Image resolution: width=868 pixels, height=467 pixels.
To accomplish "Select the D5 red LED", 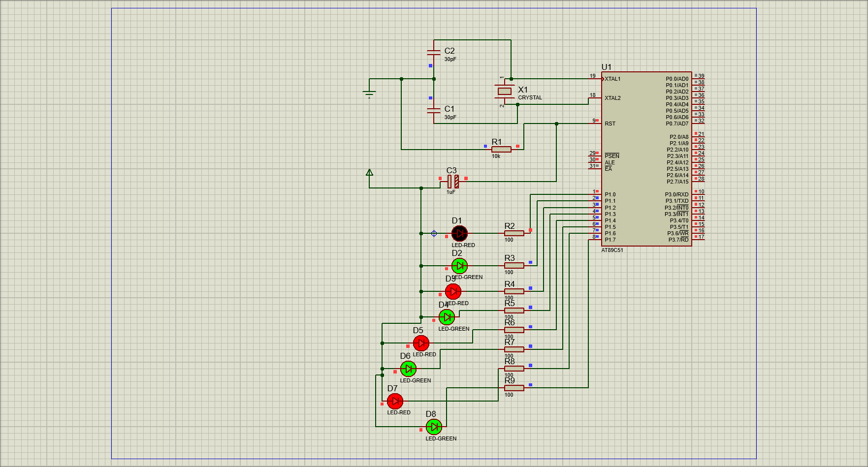I will [x=421, y=343].
